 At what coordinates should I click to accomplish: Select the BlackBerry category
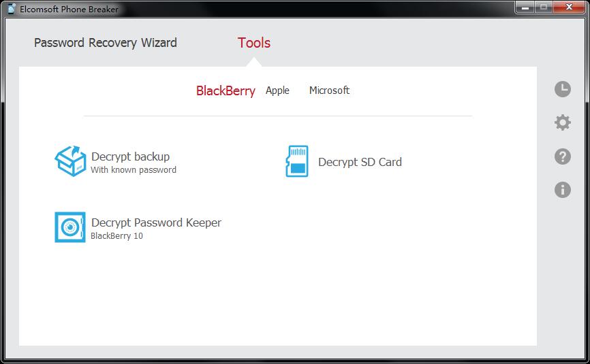coord(226,91)
